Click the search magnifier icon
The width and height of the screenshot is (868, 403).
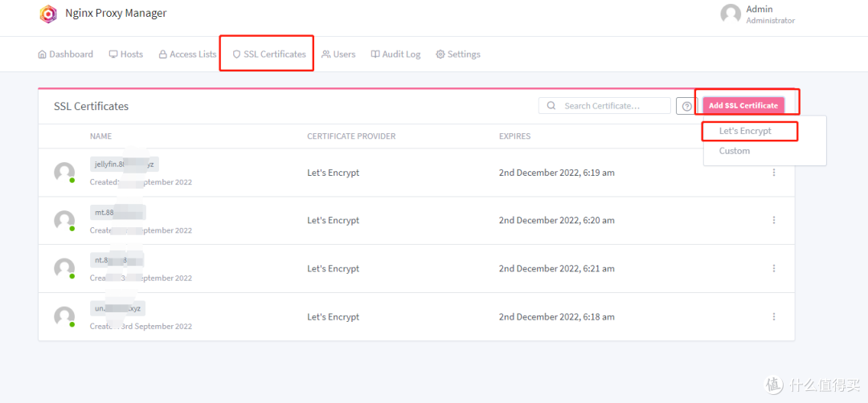pos(551,106)
